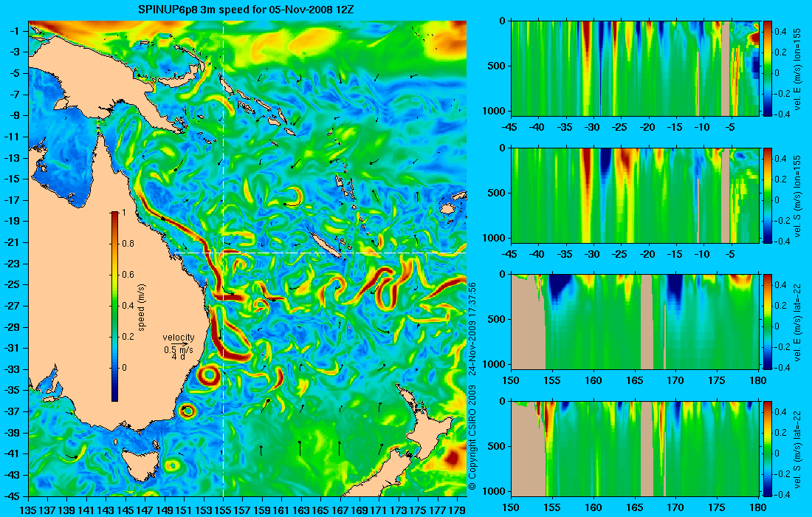812x517 pixels.
Task: Click the '150' longitude tick under the third section plot
Action: pyautogui.click(x=511, y=381)
